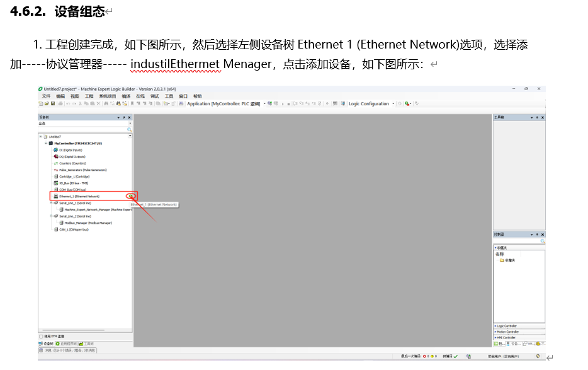Viewport: 588px width, 370px height.
Task: Click the catalog panel search field
Action: (x=517, y=241)
